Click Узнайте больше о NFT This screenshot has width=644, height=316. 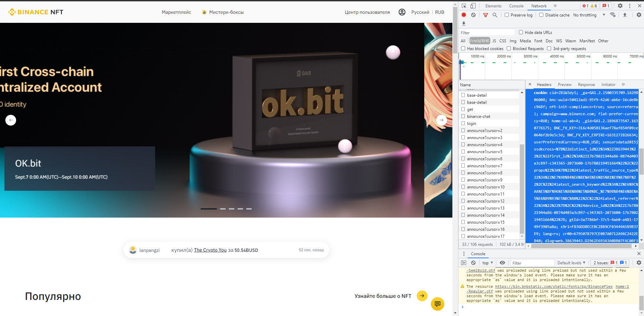[x=383, y=296]
